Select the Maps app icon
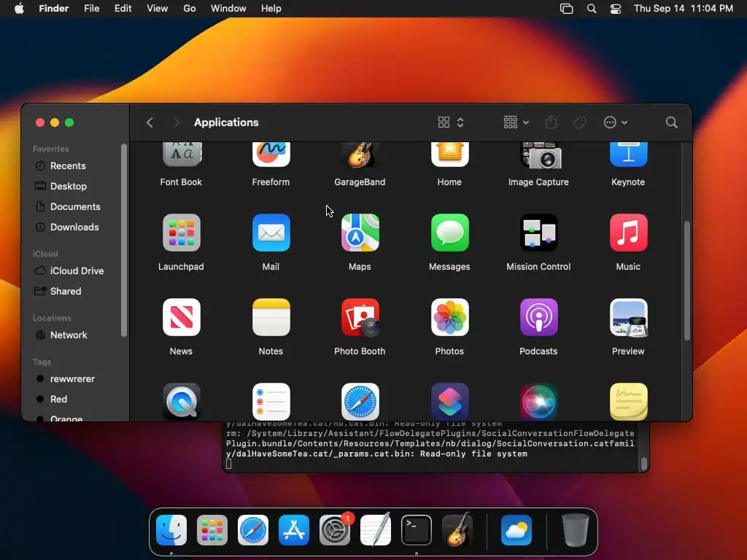 (x=360, y=233)
